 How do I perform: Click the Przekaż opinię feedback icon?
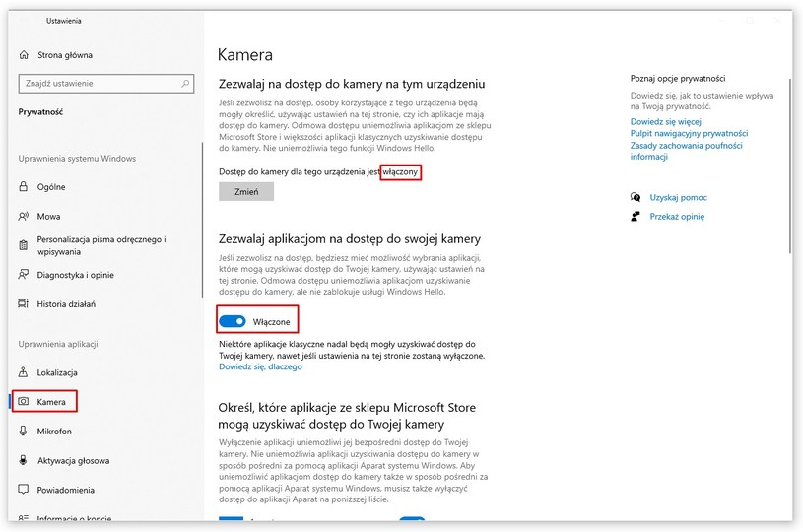(636, 216)
